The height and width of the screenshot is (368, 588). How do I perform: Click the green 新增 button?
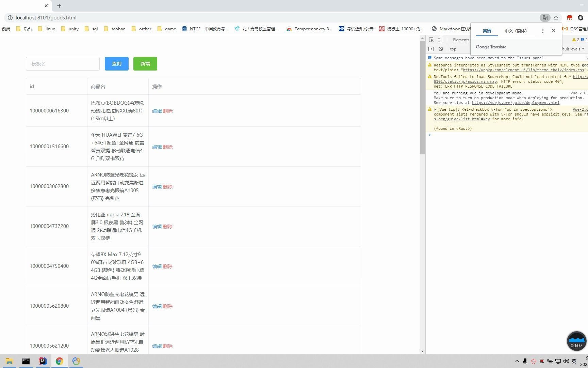pyautogui.click(x=145, y=64)
